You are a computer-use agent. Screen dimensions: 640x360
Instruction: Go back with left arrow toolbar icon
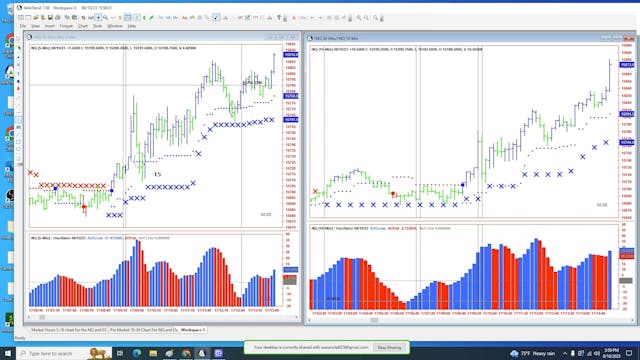pos(312,18)
